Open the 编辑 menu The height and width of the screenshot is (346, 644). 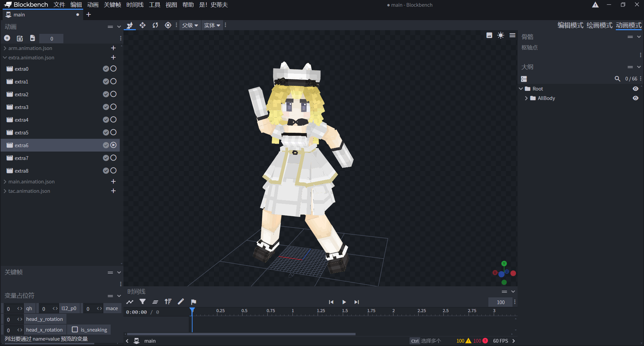[76, 5]
